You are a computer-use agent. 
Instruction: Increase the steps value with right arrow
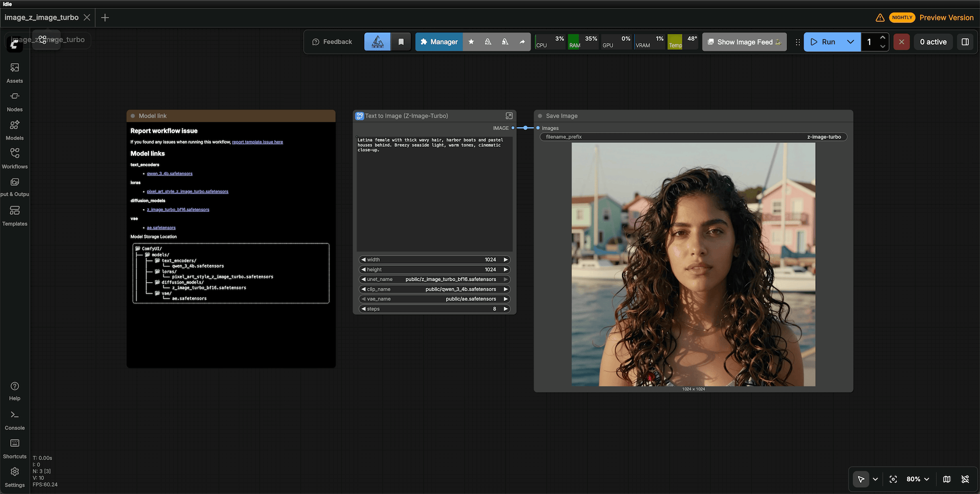(x=506, y=309)
